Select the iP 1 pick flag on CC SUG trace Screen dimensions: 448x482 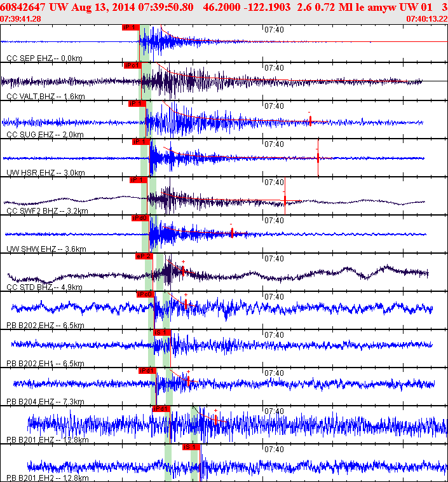[137, 104]
